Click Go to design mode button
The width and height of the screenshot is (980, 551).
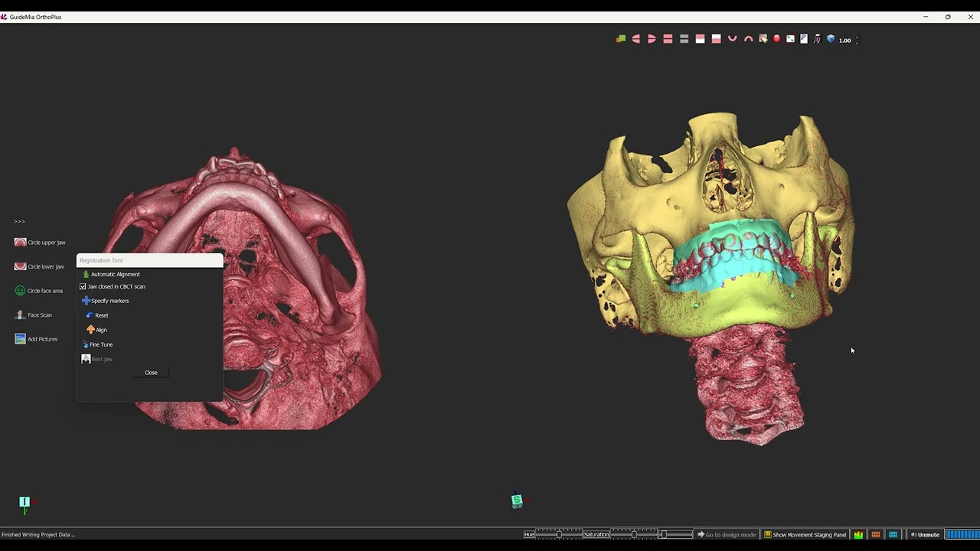tap(727, 534)
